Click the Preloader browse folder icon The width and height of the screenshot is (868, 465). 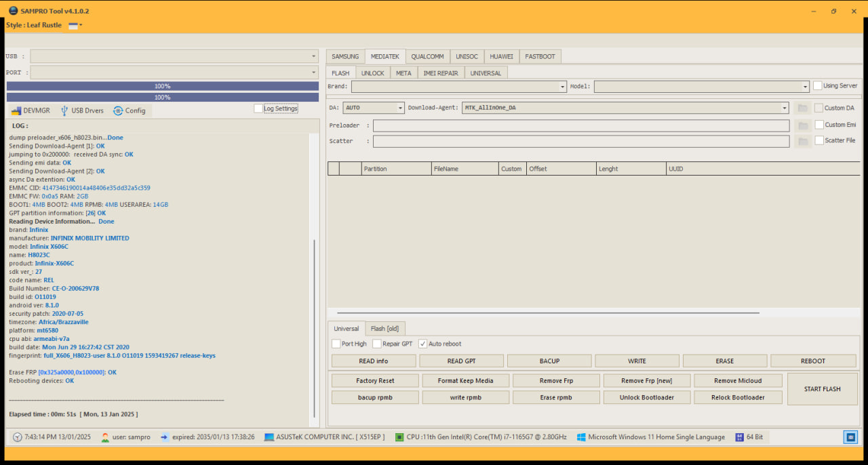[x=803, y=125]
